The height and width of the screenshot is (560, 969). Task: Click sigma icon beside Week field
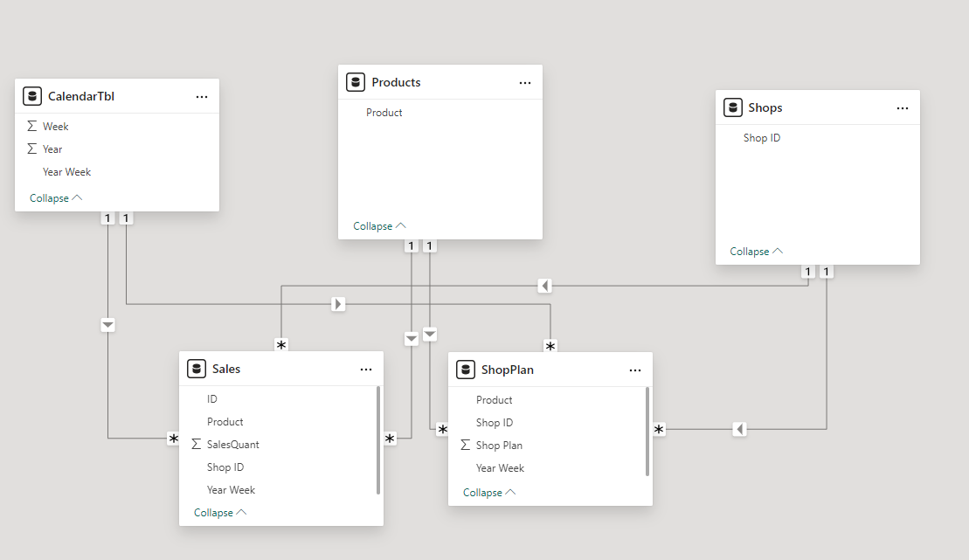pyautogui.click(x=32, y=126)
